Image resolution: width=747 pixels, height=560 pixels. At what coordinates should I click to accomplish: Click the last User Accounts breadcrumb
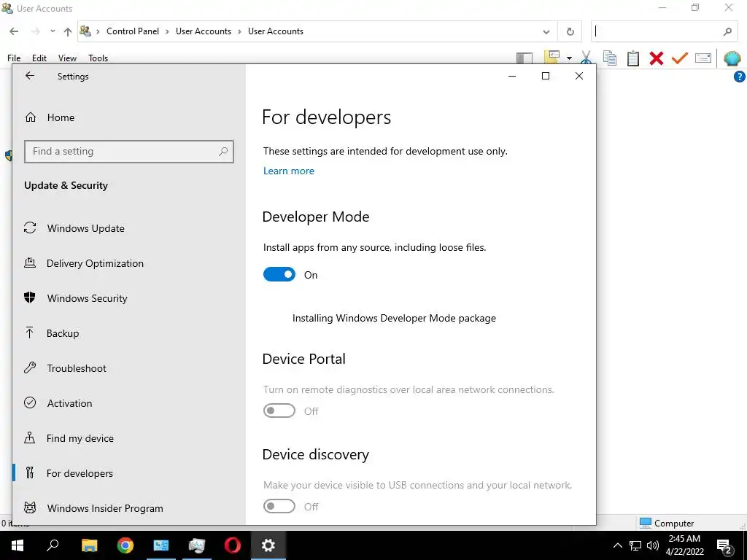(x=275, y=31)
